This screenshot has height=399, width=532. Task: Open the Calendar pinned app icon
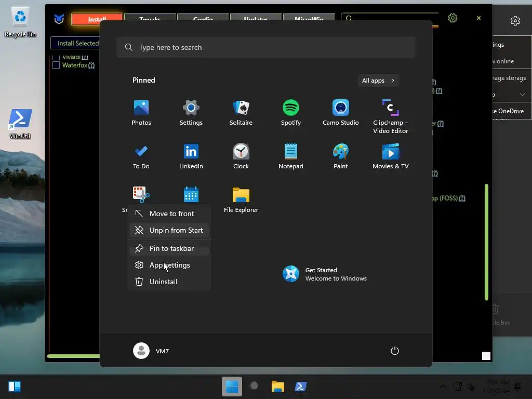(191, 194)
